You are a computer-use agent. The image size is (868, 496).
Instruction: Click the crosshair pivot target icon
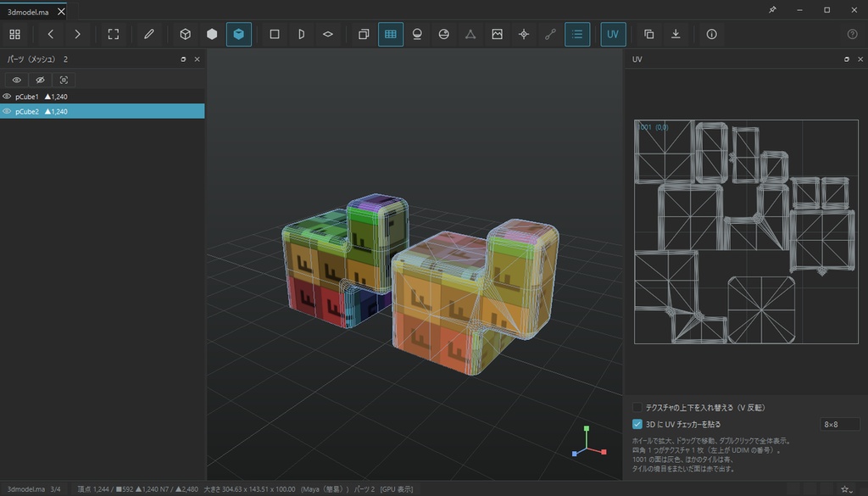524,34
